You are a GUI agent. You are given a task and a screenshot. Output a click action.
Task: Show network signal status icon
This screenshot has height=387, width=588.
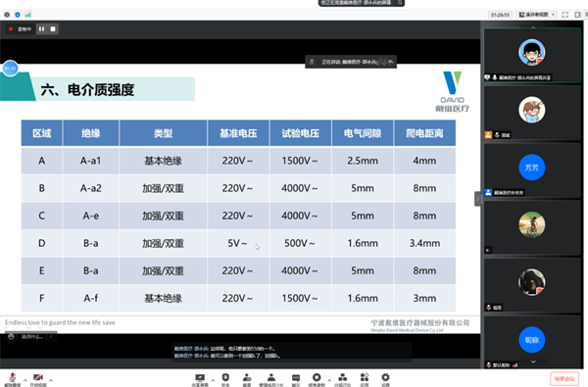(27, 15)
